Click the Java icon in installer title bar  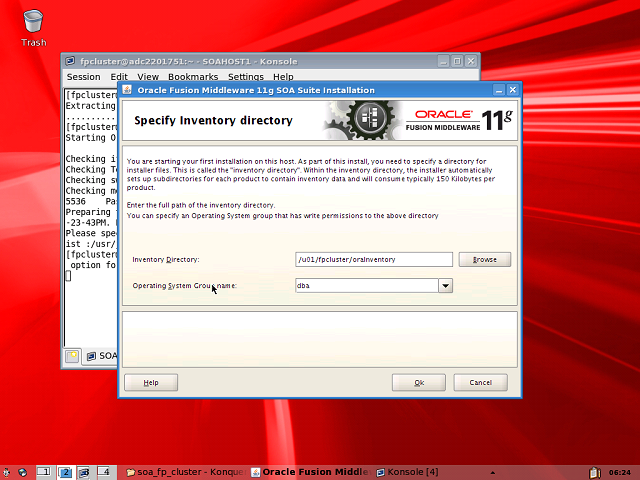[127, 90]
